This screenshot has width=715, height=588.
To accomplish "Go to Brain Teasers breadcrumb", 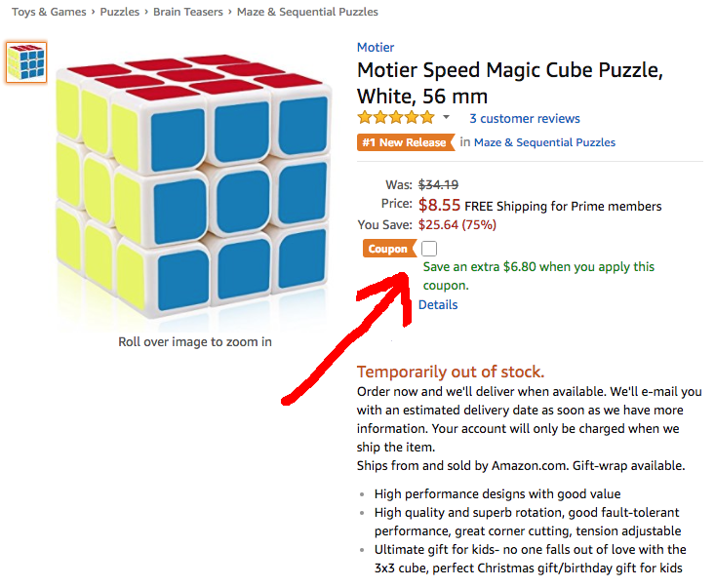I will [188, 12].
